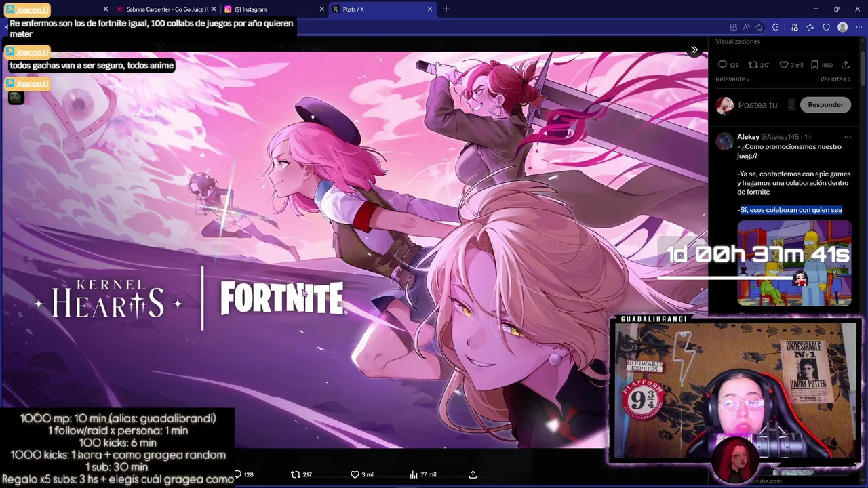The width and height of the screenshot is (868, 488).
Task: Open more options on Aleksy's reply
Action: coord(848,137)
